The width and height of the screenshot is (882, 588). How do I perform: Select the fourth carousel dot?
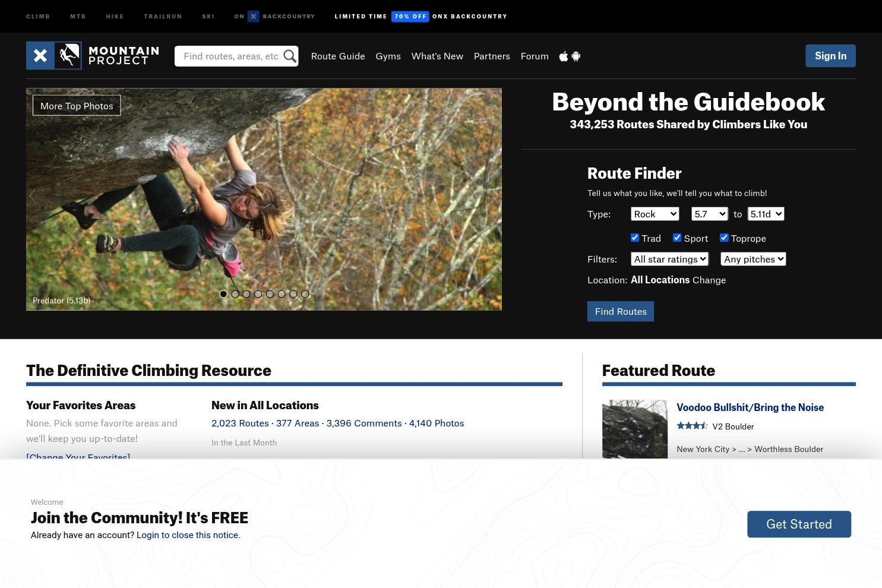(258, 294)
